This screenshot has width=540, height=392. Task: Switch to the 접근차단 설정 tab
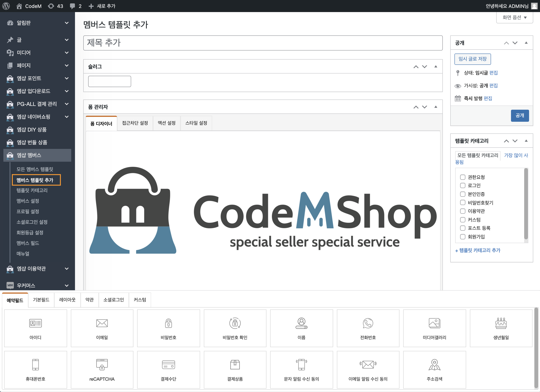point(135,123)
